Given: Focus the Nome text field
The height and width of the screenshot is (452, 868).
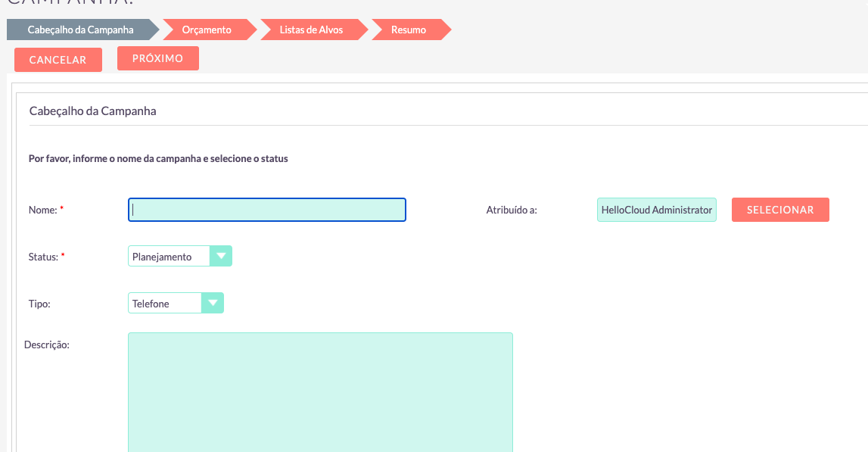Looking at the screenshot, I should tap(267, 210).
